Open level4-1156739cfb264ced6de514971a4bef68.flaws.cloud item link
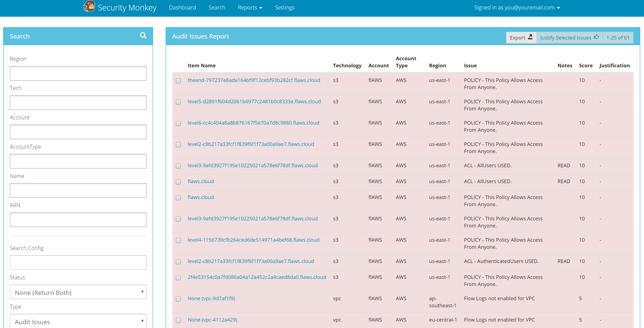This screenshot has width=644, height=328. pos(254,240)
